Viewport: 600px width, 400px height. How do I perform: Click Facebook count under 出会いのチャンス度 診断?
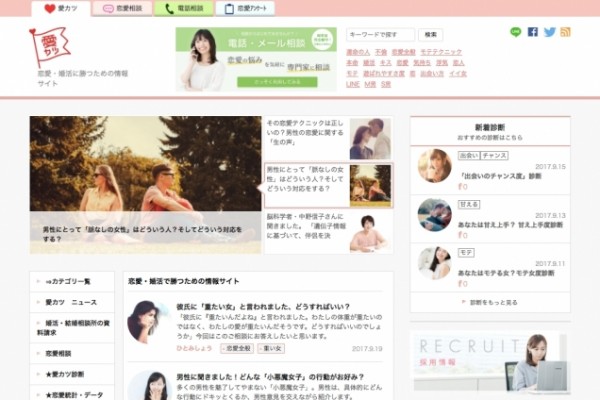tap(463, 187)
